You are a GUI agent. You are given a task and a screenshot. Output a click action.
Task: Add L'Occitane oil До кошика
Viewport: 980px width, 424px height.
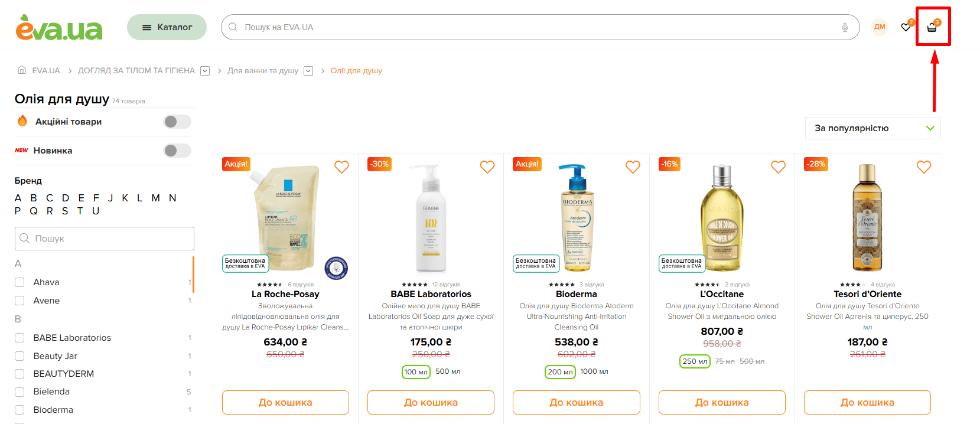tap(722, 402)
